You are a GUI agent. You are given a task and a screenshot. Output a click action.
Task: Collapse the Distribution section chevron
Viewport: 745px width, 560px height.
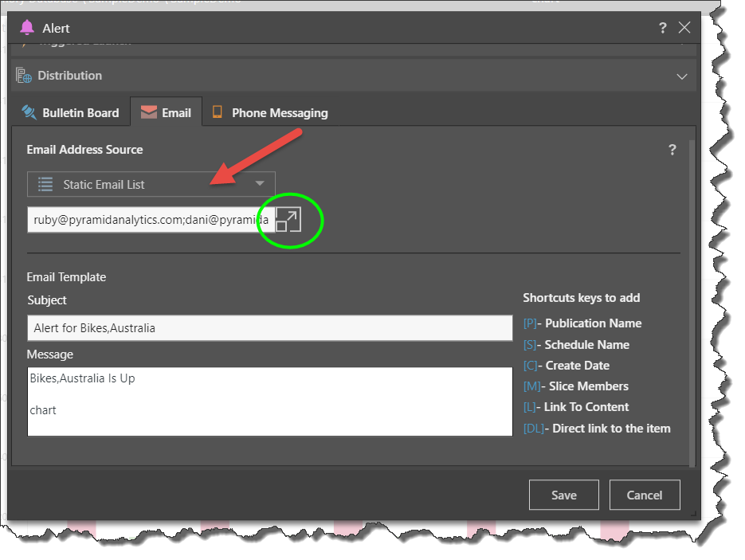tap(682, 76)
